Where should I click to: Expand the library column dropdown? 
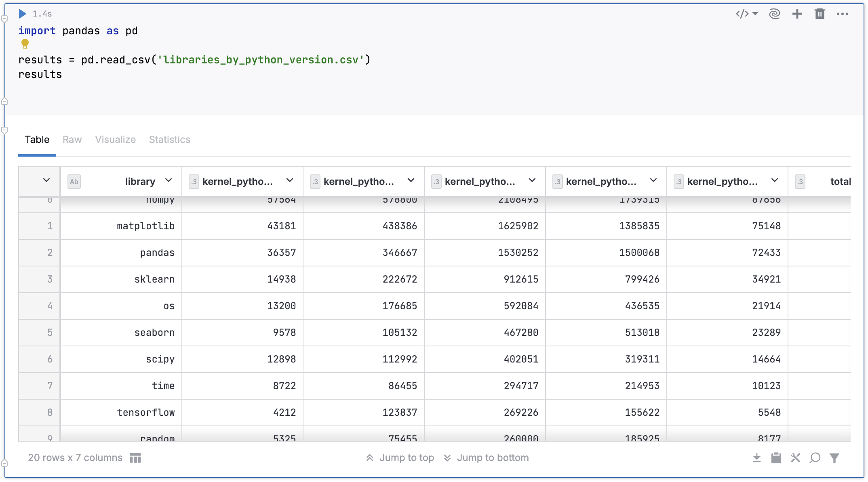tap(169, 180)
